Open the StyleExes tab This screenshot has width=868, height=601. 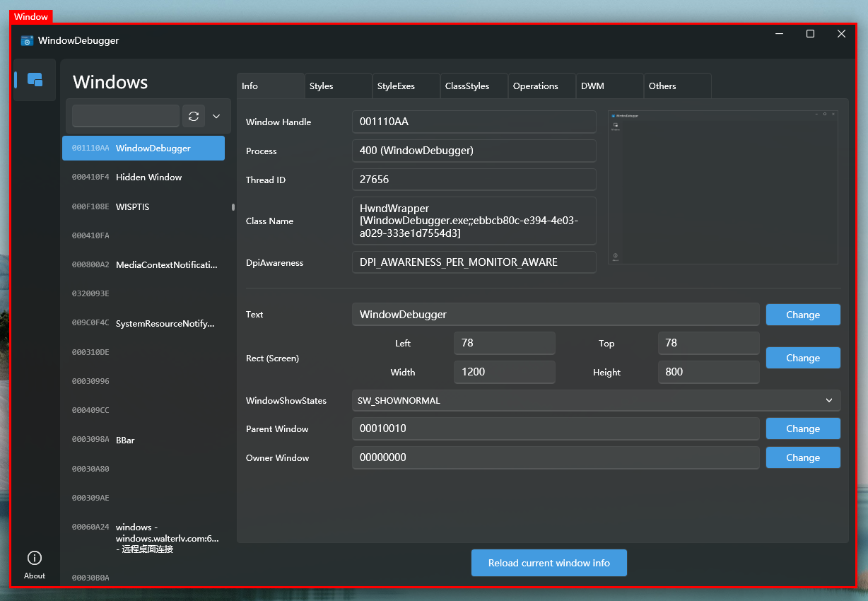(406, 86)
